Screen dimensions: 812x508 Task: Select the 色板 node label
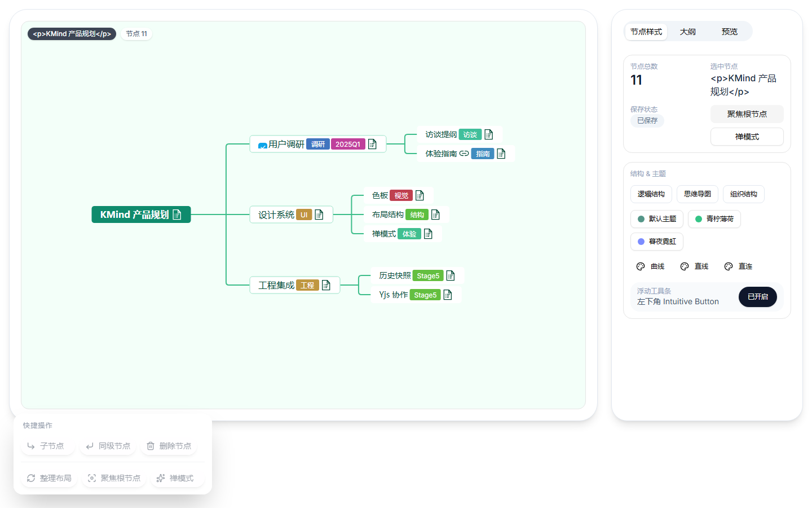coord(380,195)
